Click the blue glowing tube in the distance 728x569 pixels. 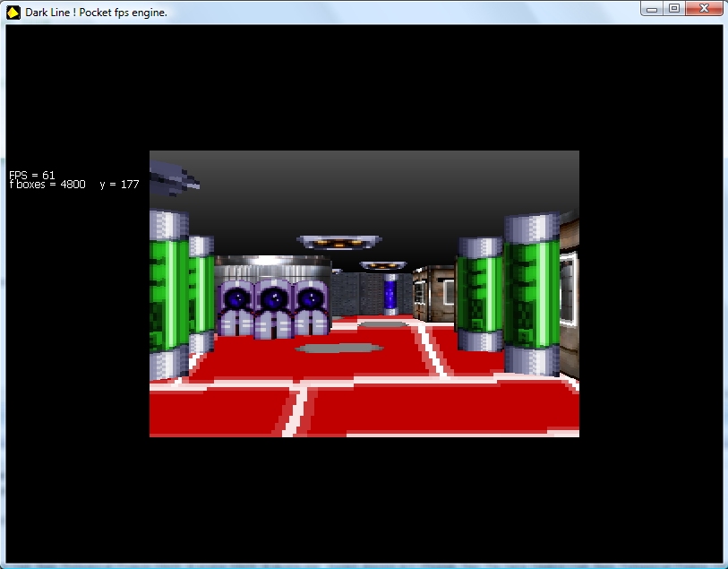point(390,295)
